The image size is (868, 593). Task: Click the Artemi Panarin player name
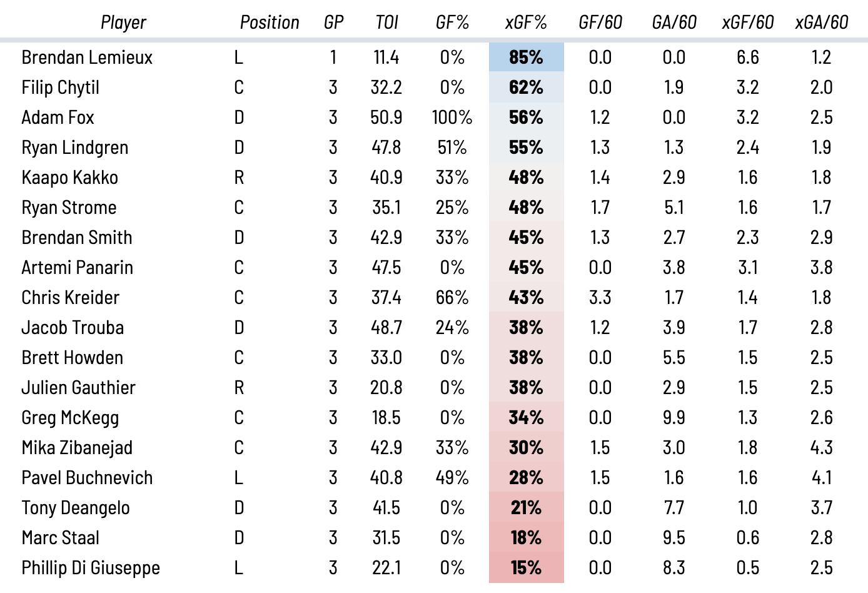tap(77, 268)
